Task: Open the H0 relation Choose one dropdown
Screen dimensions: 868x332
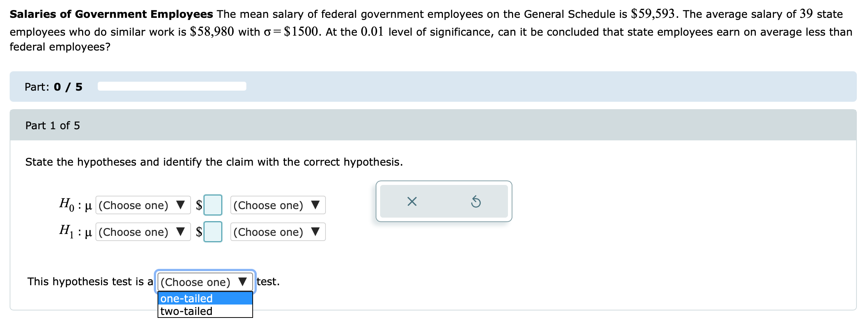Action: coord(143,205)
